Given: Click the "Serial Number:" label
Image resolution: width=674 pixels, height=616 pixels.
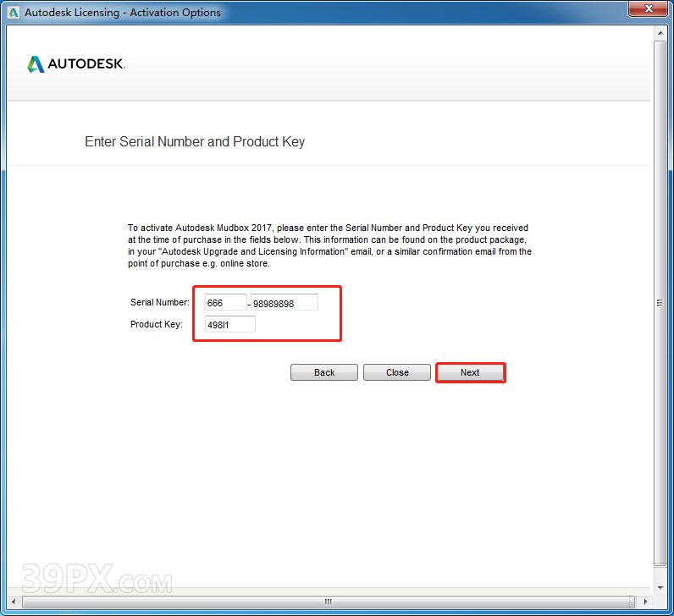Looking at the screenshot, I should pos(160,302).
